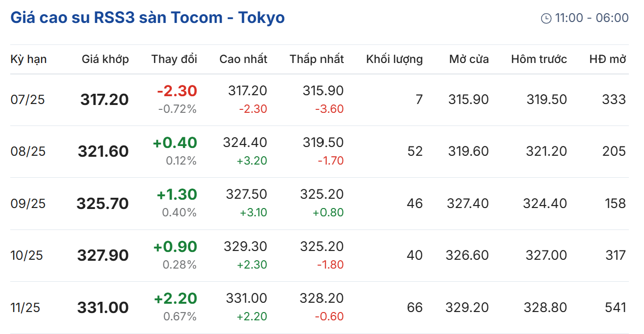This screenshot has width=644, height=334.
Task: Click the 331.00 matched price for 11/25
Action: tap(103, 308)
